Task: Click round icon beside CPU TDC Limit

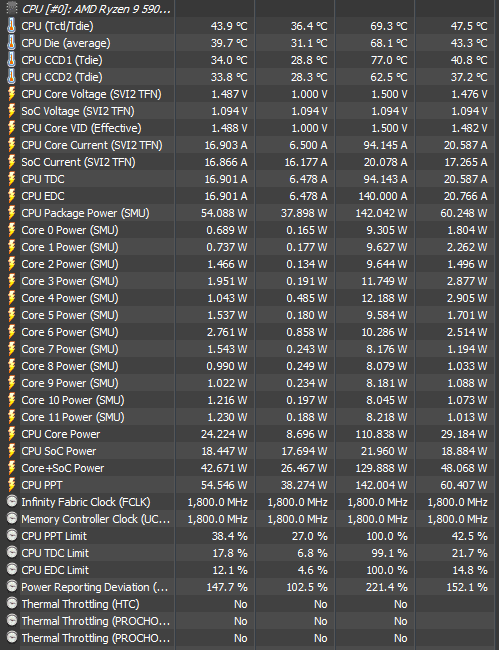Action: pos(12,553)
